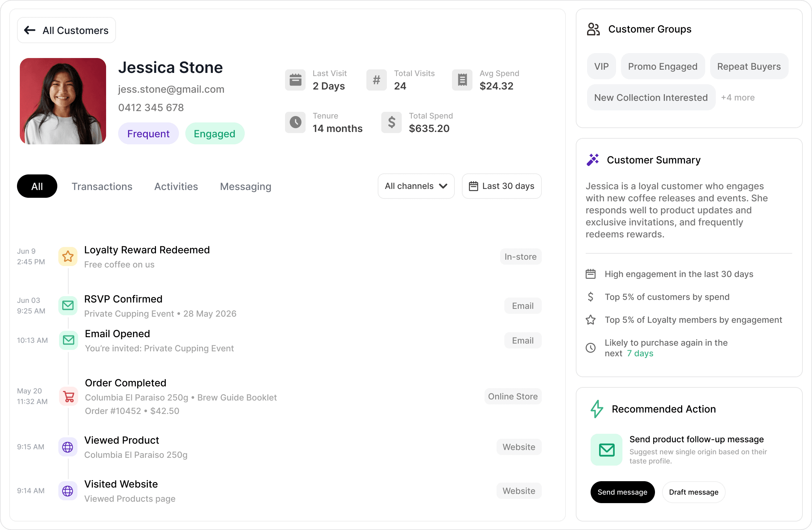Go back to All Customers
Image resolution: width=812 pixels, height=530 pixels.
click(x=66, y=30)
